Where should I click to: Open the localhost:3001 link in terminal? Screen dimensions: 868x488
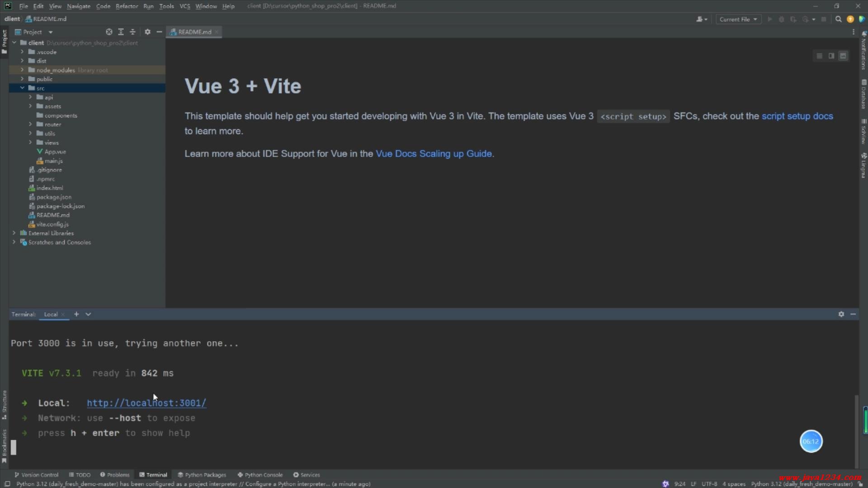pyautogui.click(x=146, y=403)
